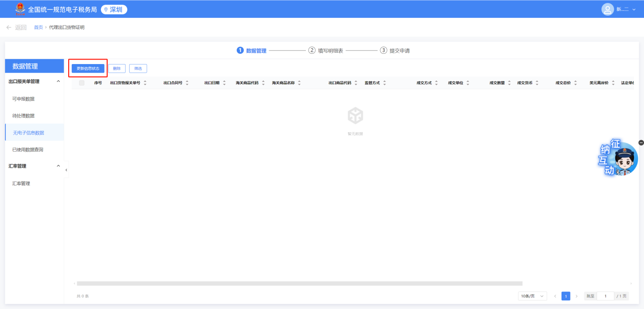Sort by 美元离岸价 column

(613, 83)
